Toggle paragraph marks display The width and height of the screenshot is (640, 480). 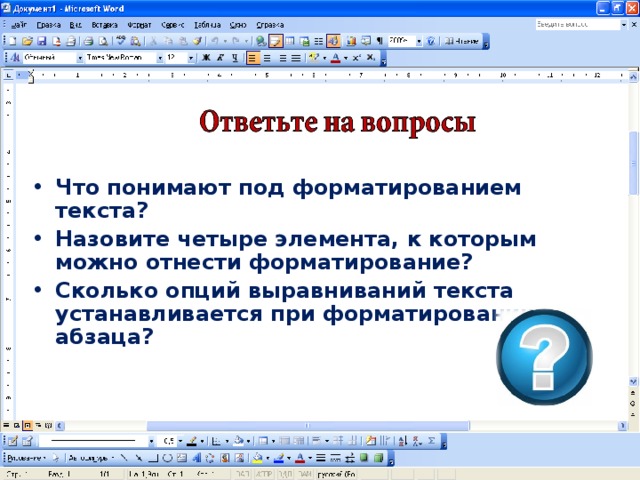click(380, 41)
